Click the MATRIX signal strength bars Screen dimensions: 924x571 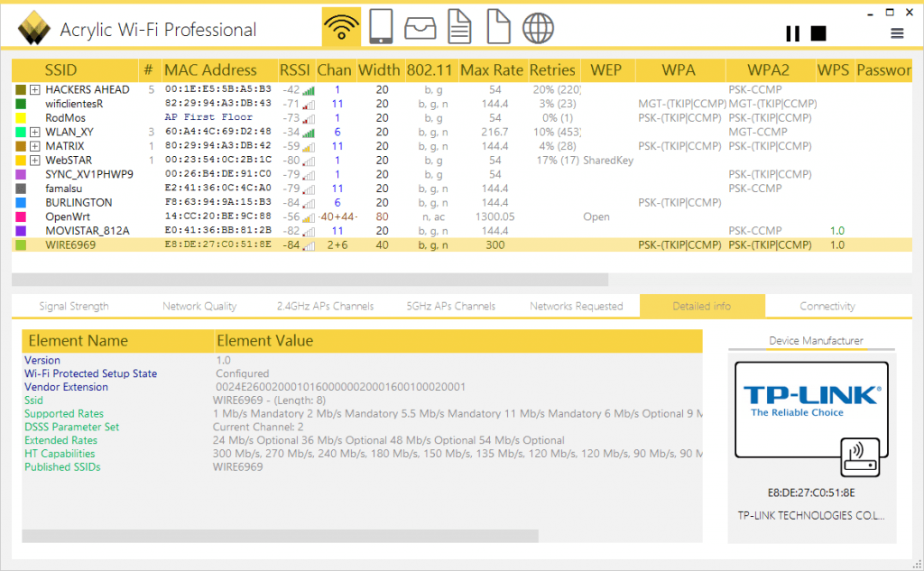pyautogui.click(x=309, y=147)
